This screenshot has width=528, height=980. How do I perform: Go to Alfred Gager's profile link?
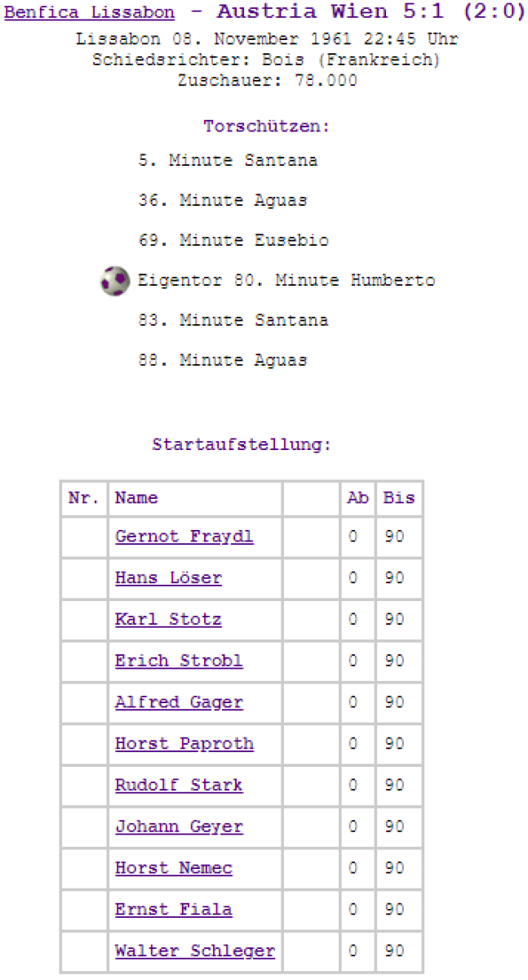click(179, 702)
